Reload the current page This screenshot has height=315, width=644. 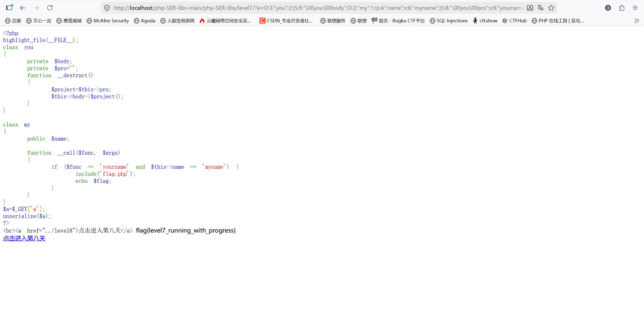[x=50, y=8]
